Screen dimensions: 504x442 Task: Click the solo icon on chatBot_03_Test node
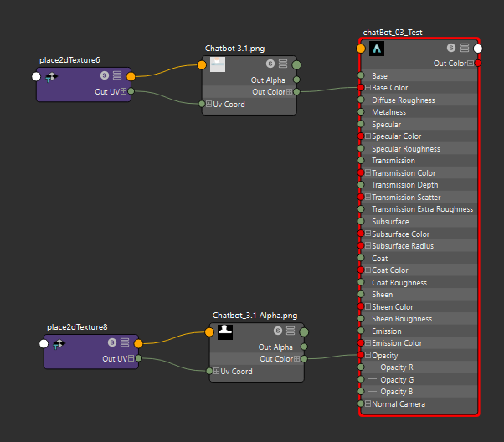[x=451, y=48]
